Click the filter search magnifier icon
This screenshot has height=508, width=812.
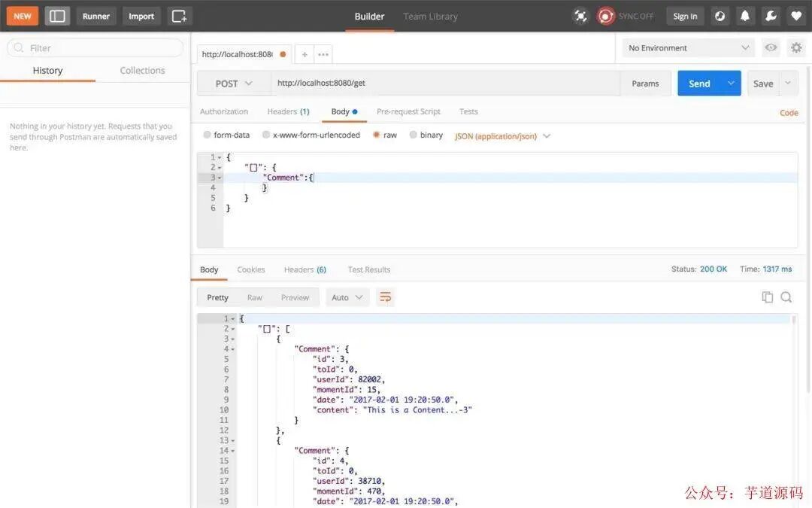(x=19, y=47)
